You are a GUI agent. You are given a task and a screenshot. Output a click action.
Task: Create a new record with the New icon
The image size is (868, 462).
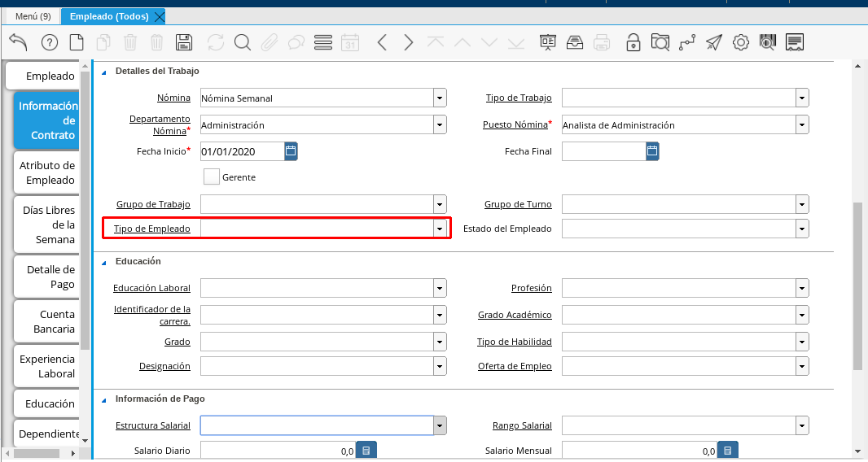click(x=77, y=42)
